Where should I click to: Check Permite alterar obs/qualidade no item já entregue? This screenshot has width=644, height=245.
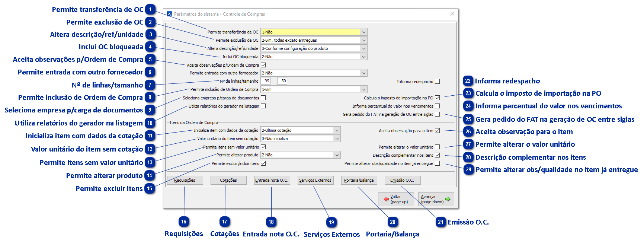(438, 163)
